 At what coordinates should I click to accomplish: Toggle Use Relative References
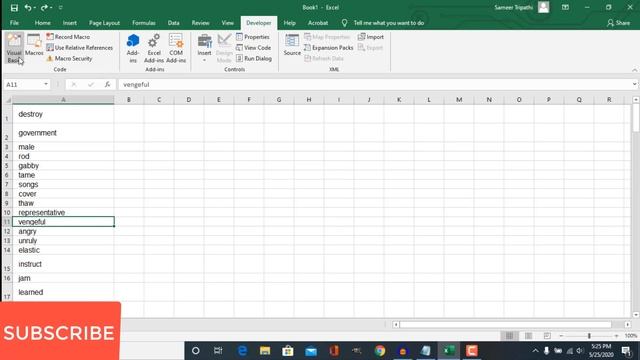point(79,48)
